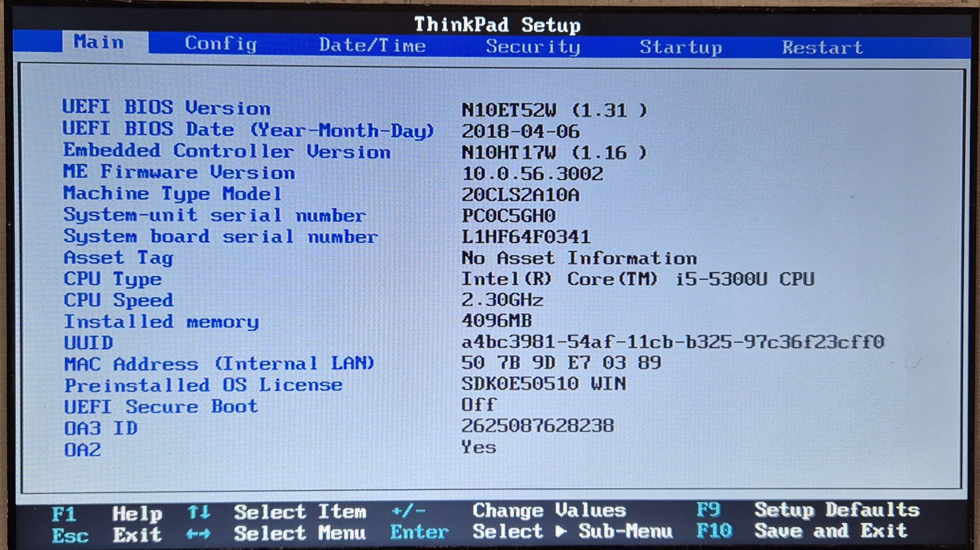Image resolution: width=980 pixels, height=550 pixels.
Task: Click firmware value 10.0.56.3002
Action: coord(532,174)
